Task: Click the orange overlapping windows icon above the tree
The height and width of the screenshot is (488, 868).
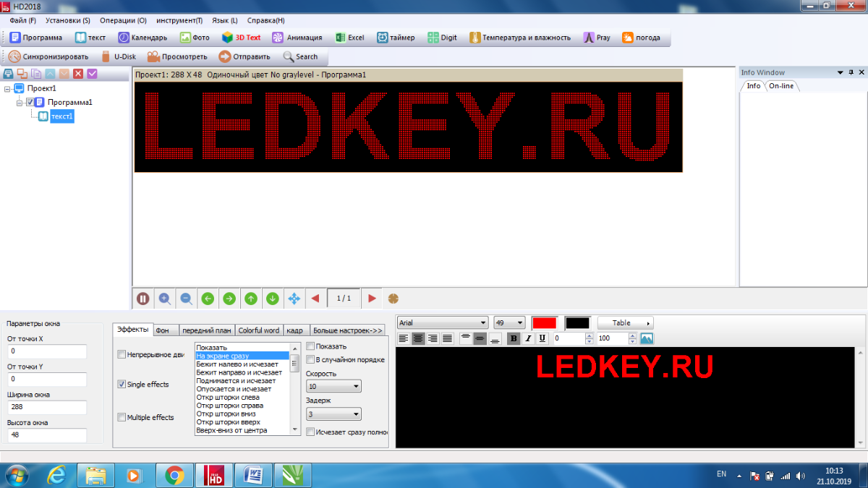Action: pyautogui.click(x=22, y=74)
